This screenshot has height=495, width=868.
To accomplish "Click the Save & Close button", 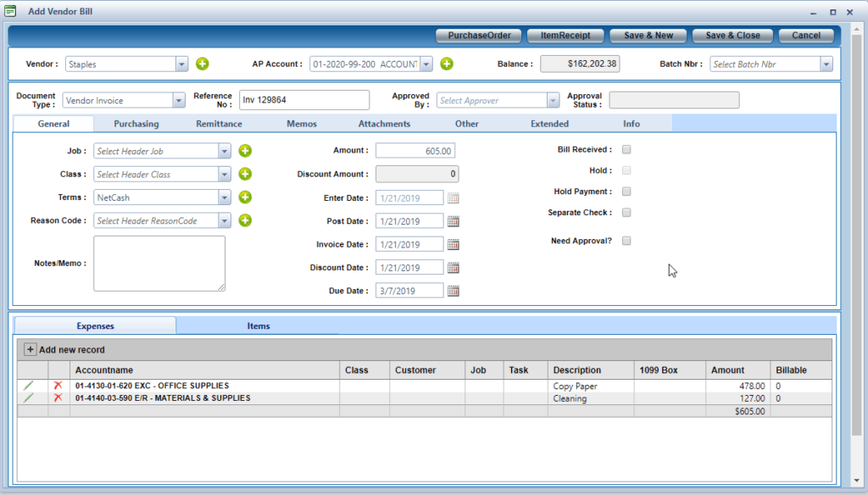I will coord(732,36).
